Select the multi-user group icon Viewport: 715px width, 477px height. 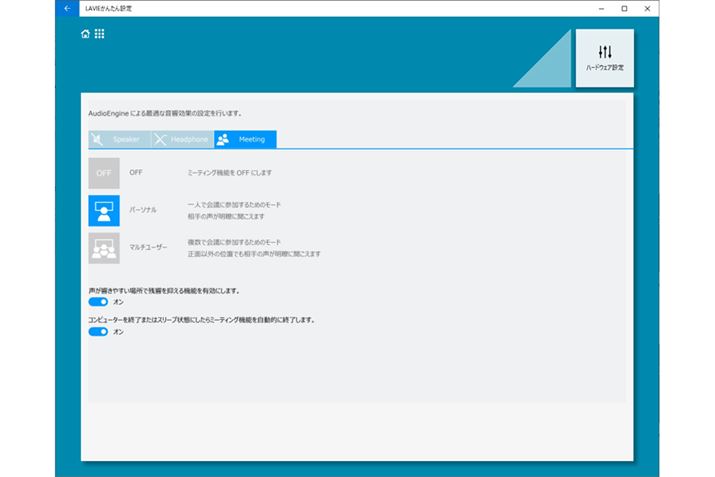(x=104, y=247)
